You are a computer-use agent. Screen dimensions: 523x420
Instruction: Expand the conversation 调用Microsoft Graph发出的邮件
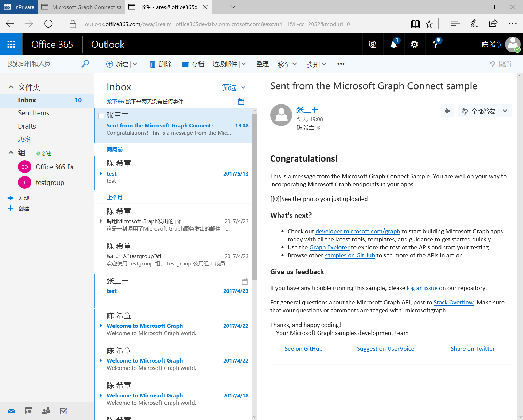click(x=101, y=221)
